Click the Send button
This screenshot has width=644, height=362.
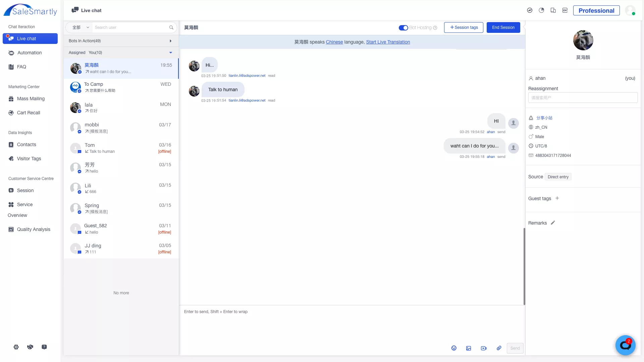point(515,348)
